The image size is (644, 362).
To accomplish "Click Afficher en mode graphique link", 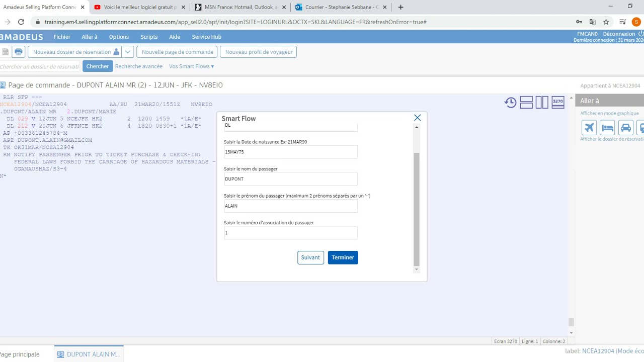I will click(609, 113).
